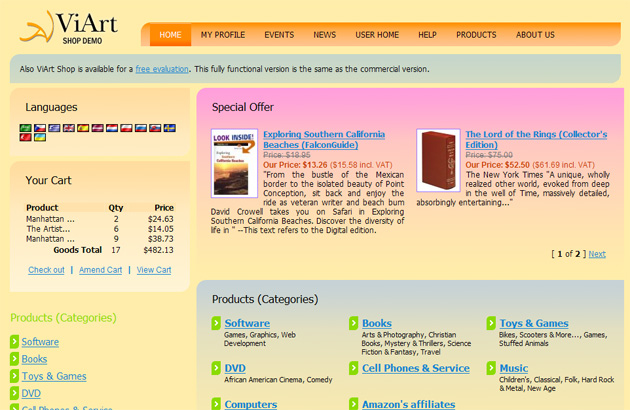Click green arrow beside main panel DVD heading
630x410 pixels.
click(x=216, y=368)
